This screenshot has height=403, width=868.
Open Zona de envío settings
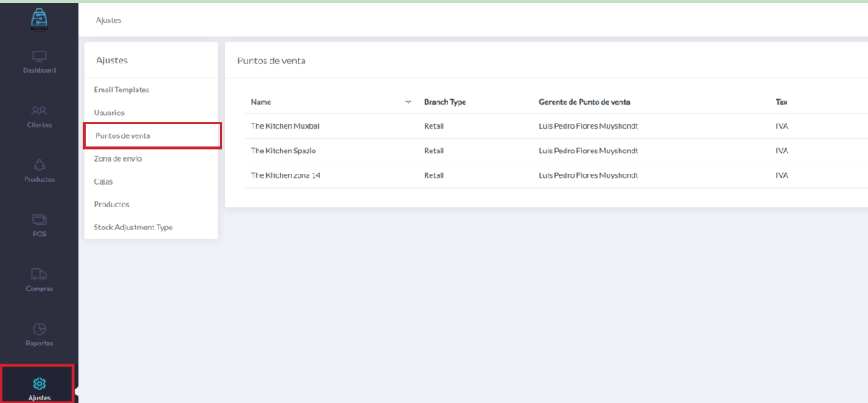tap(118, 158)
